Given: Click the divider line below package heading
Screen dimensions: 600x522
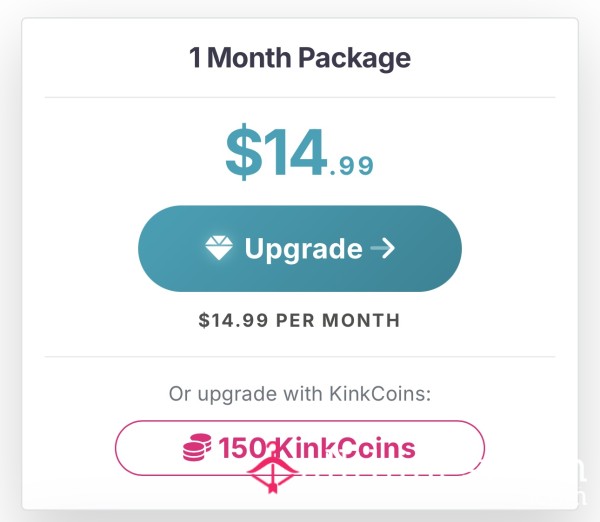Looking at the screenshot, I should [x=300, y=97].
